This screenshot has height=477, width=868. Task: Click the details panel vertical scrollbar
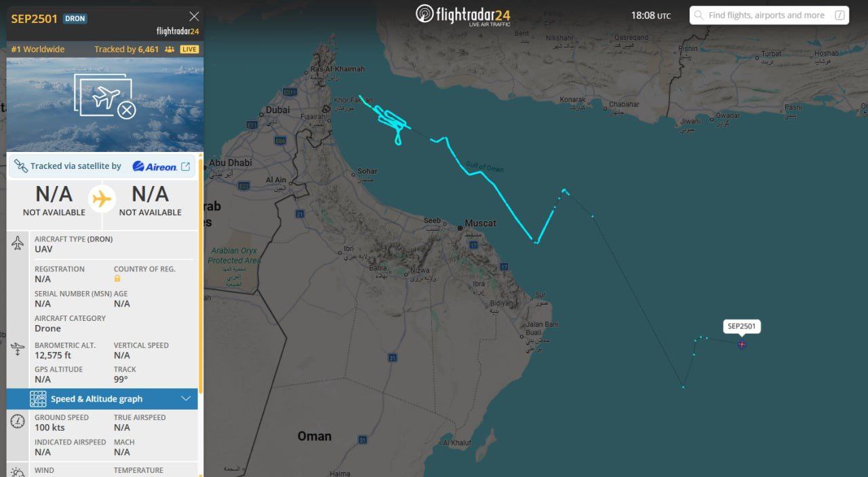click(201, 271)
